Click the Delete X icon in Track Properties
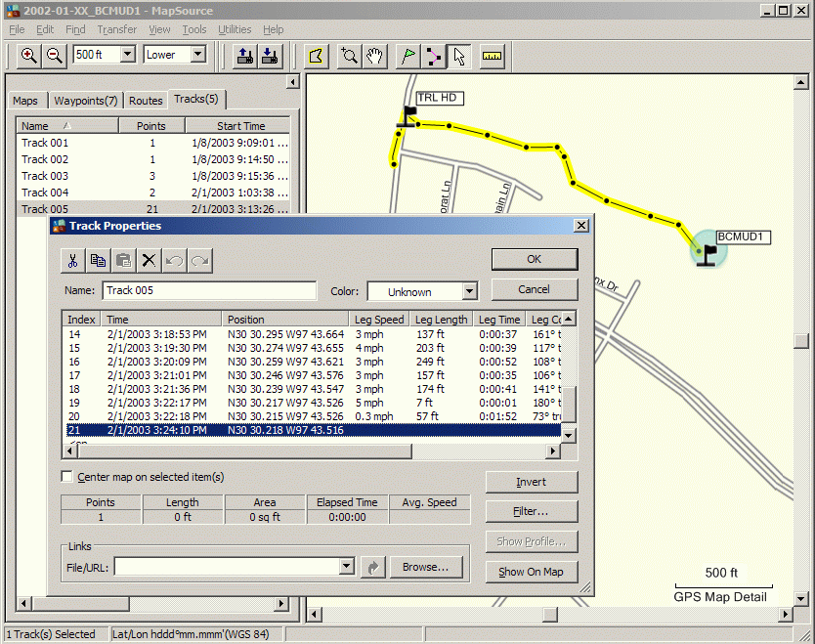Image resolution: width=815 pixels, height=644 pixels. click(149, 260)
